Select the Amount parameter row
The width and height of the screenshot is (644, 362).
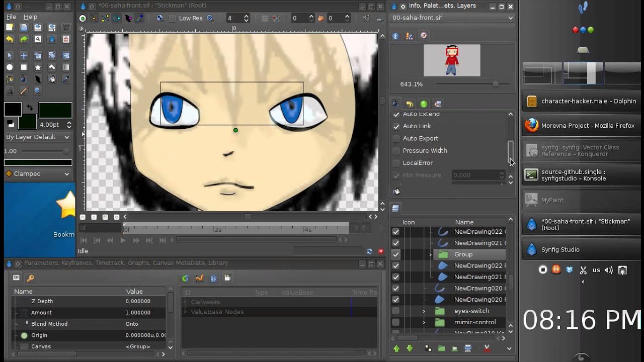[89, 313]
